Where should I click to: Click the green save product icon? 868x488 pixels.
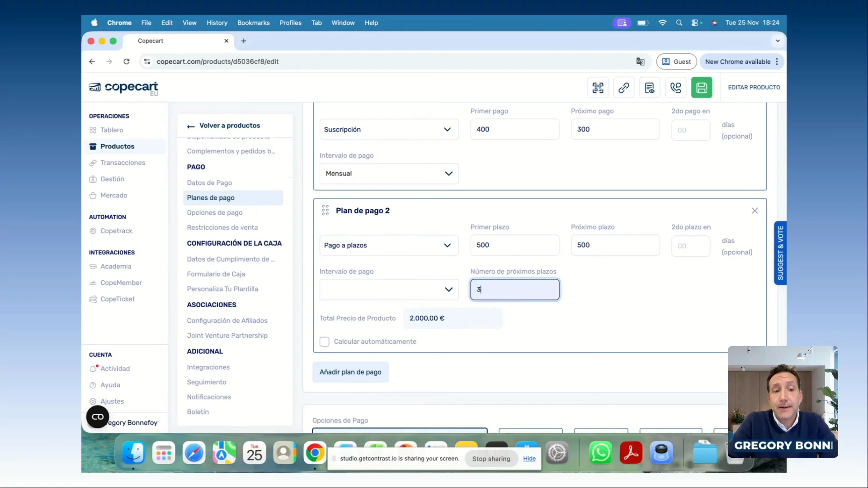701,88
